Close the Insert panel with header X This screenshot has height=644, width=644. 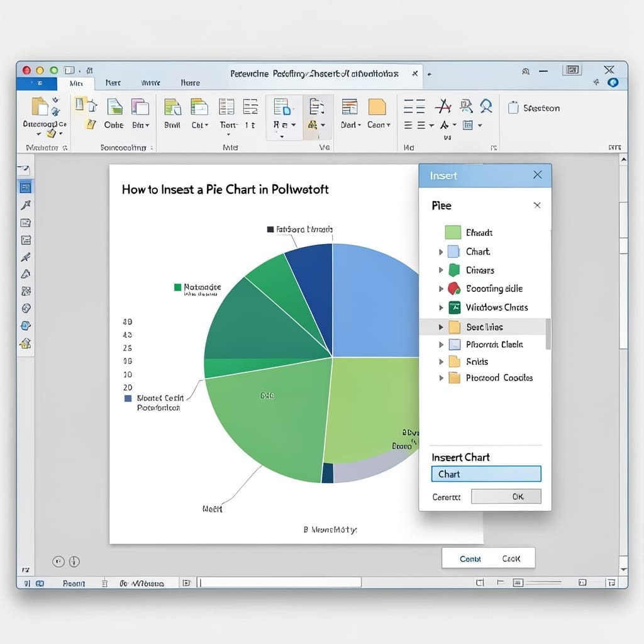[537, 175]
